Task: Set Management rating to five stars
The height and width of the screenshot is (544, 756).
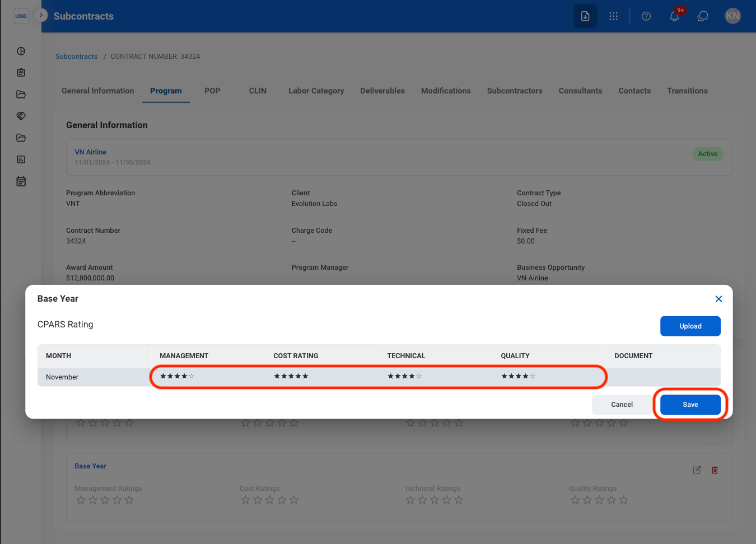Action: pos(192,376)
